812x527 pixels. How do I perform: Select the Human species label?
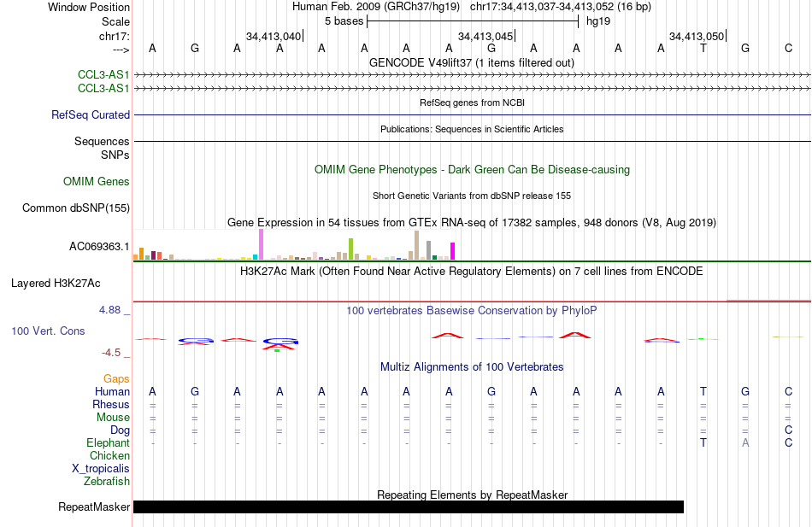coord(112,392)
